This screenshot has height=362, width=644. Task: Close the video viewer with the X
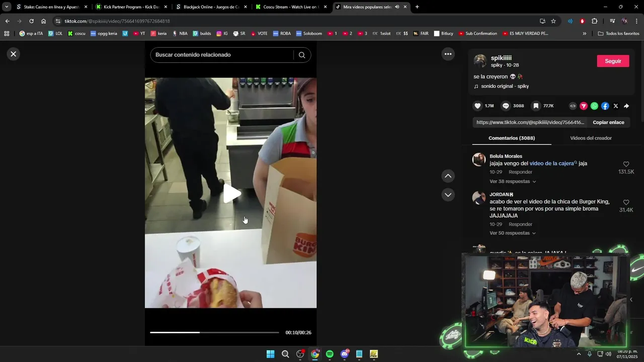(x=14, y=54)
